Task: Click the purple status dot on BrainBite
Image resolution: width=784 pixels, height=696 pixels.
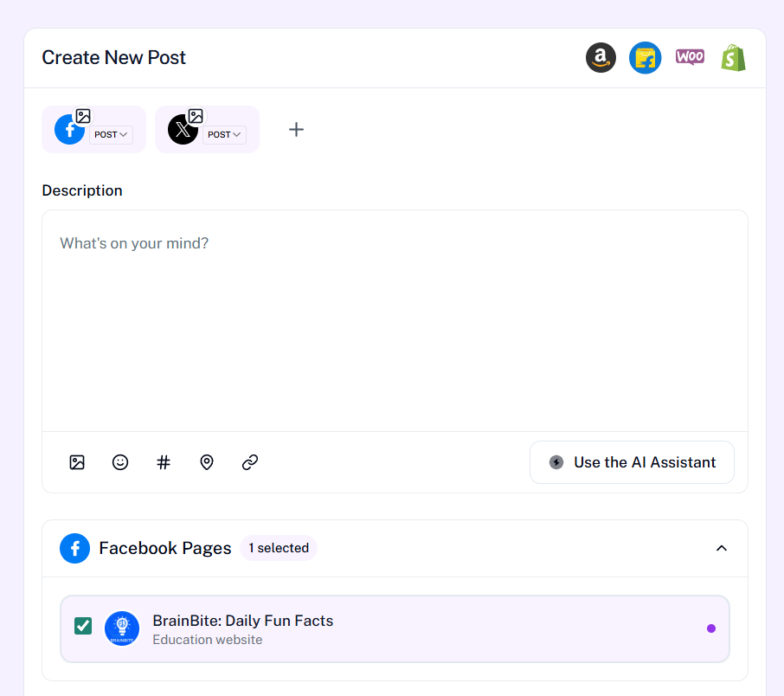Action: pos(711,628)
